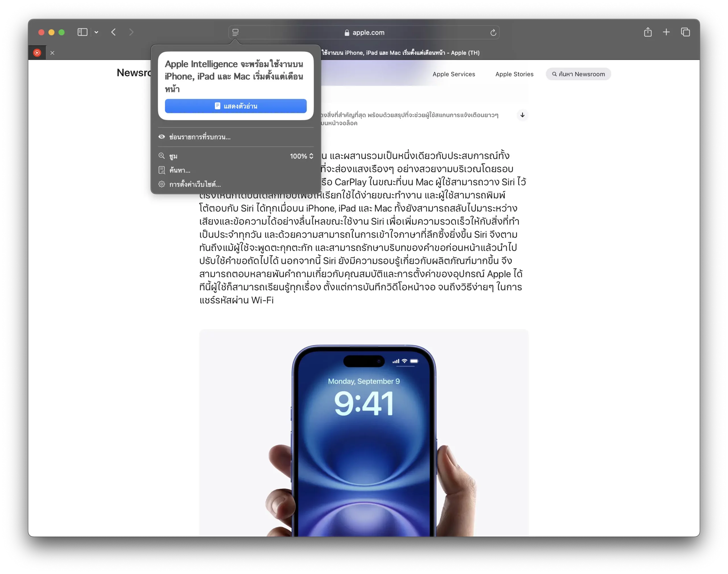Reload the apple.com page
This screenshot has width=728, height=574.
click(x=493, y=33)
